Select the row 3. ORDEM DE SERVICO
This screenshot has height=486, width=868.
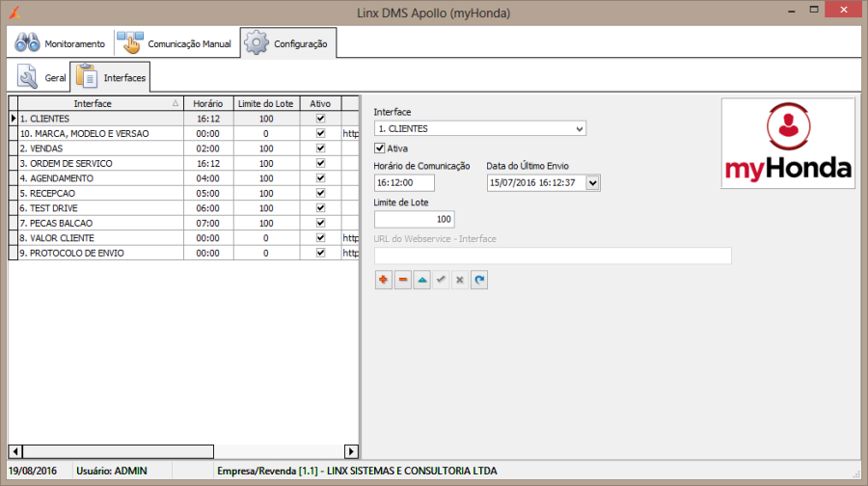(183, 163)
